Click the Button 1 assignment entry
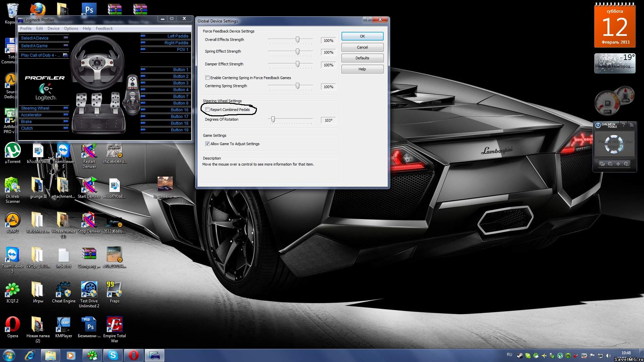The height and width of the screenshot is (362, 644). (x=165, y=69)
